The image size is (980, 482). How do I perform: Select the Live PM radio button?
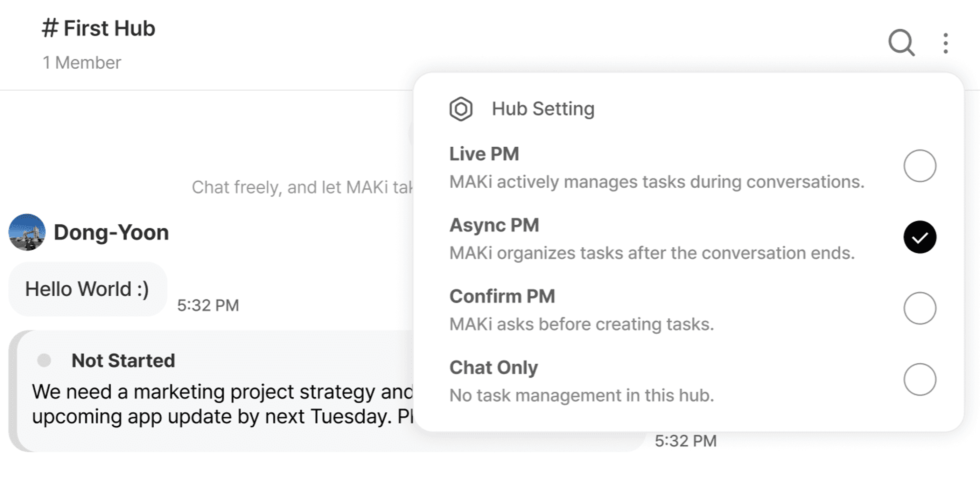pos(919,166)
